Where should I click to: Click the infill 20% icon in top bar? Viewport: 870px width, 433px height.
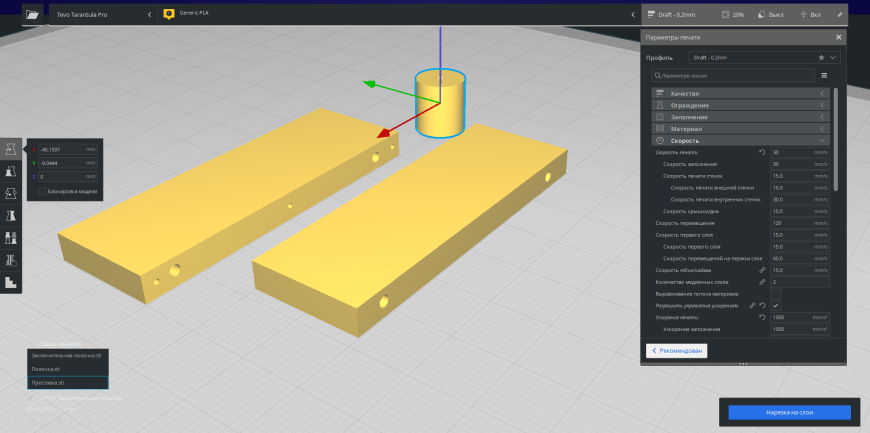click(725, 15)
